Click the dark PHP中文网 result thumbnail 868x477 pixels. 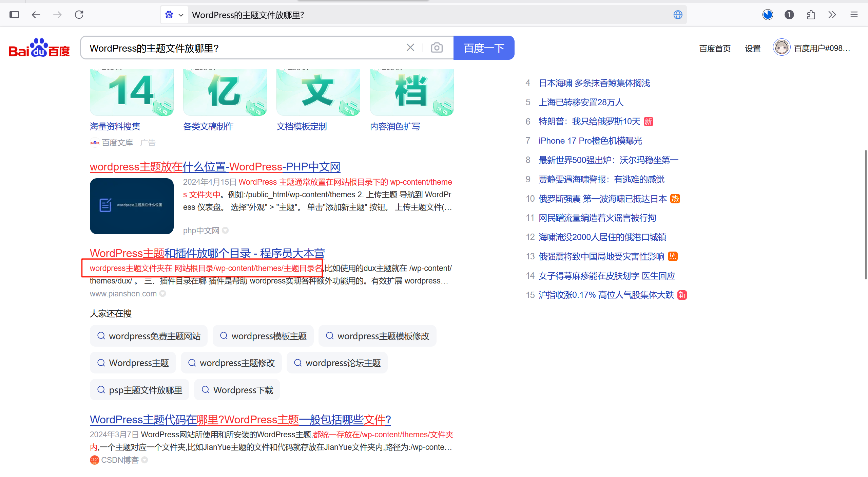[x=132, y=206]
